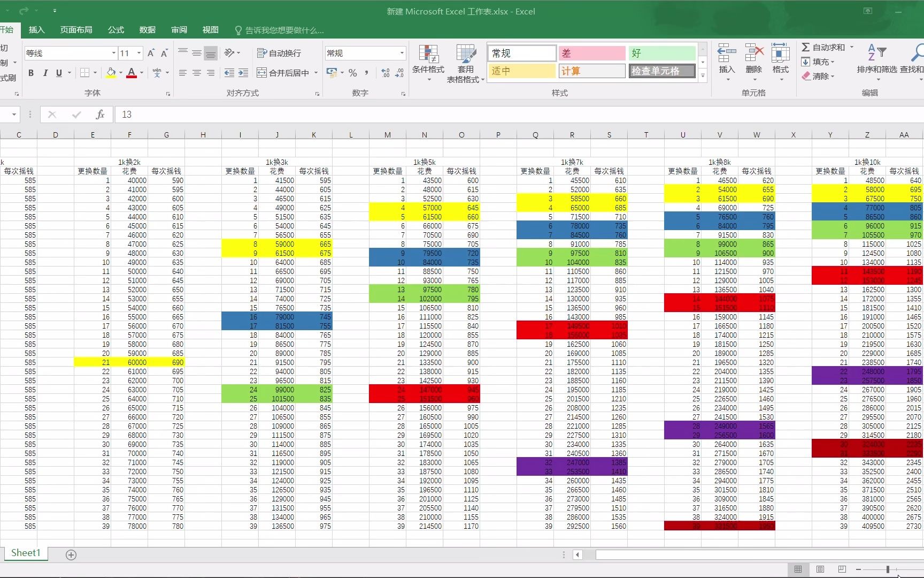Select Sheet1 tab
This screenshot has height=578, width=924.
tap(25, 553)
